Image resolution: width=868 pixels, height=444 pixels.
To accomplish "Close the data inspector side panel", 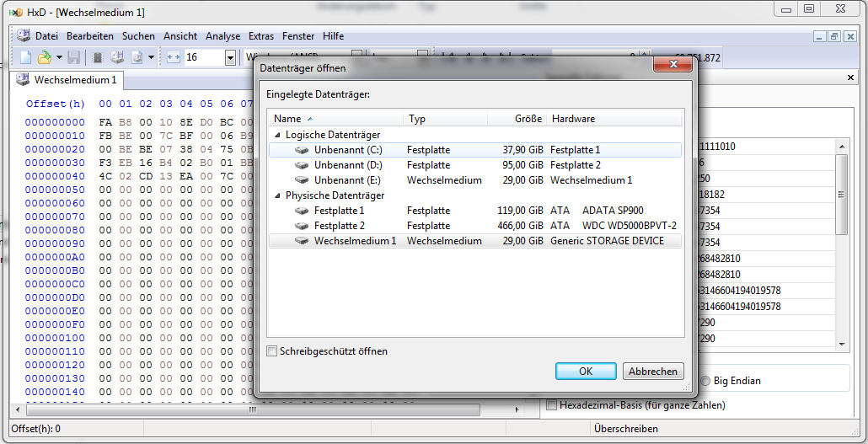I will (x=851, y=78).
